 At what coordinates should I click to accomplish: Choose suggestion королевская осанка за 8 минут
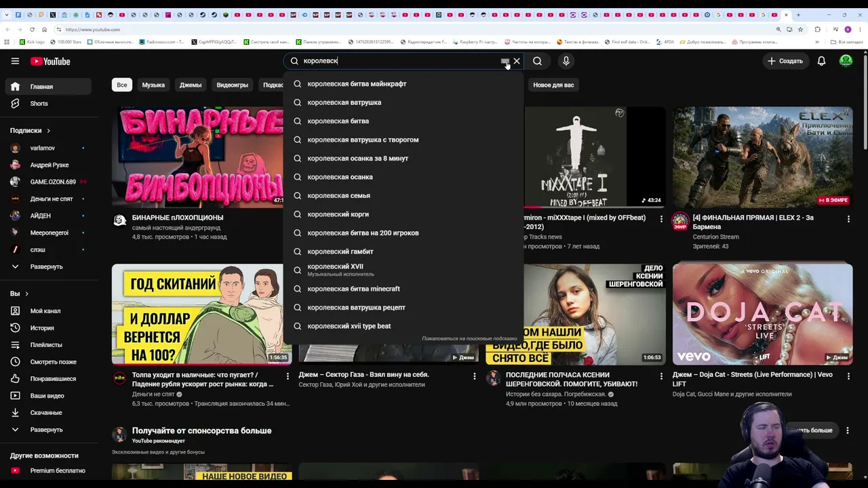403,159
